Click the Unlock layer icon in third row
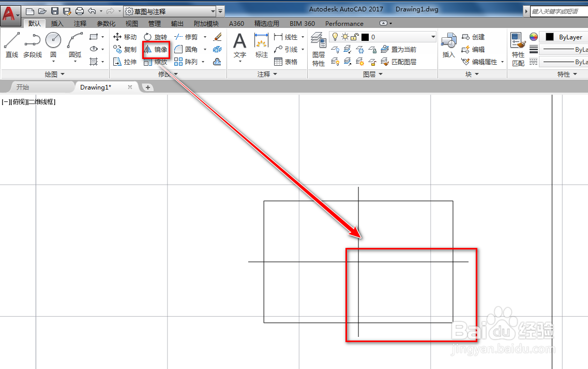The width and height of the screenshot is (588, 369). (x=372, y=62)
